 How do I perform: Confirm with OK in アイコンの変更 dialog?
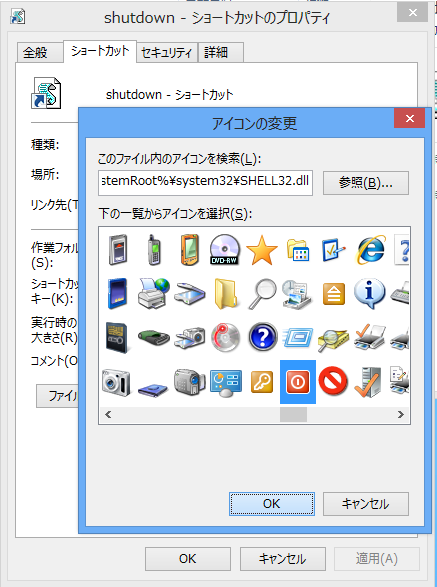tap(271, 504)
